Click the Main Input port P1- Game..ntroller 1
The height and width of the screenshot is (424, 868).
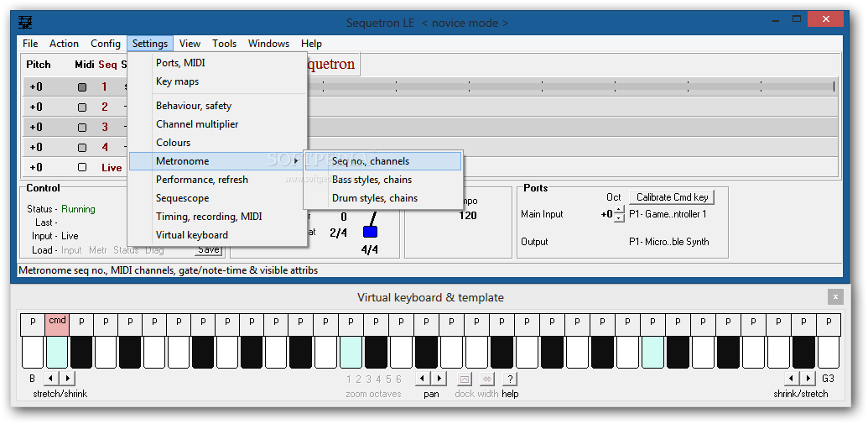[x=668, y=214]
